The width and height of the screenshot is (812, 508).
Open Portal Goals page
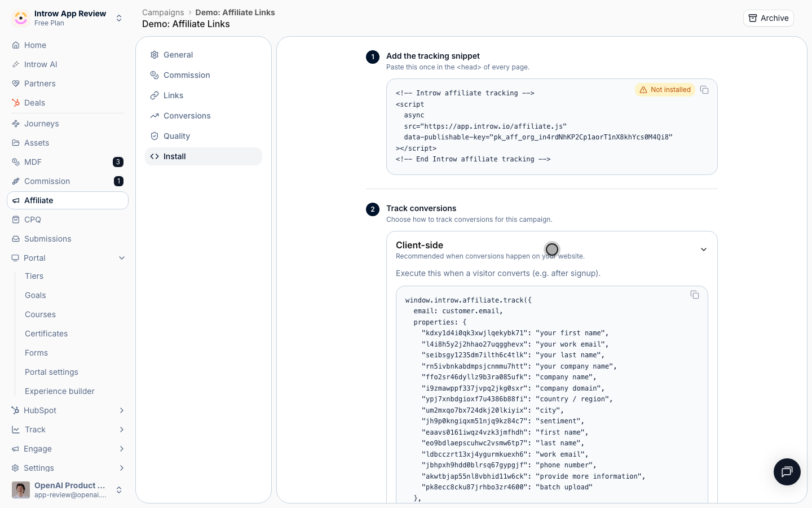[36, 295]
